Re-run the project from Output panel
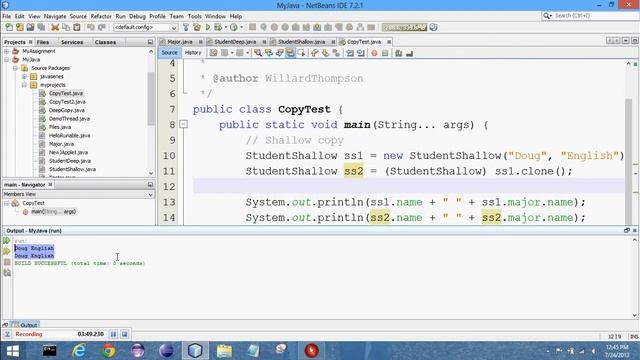This screenshot has height=360, width=640. (7, 240)
